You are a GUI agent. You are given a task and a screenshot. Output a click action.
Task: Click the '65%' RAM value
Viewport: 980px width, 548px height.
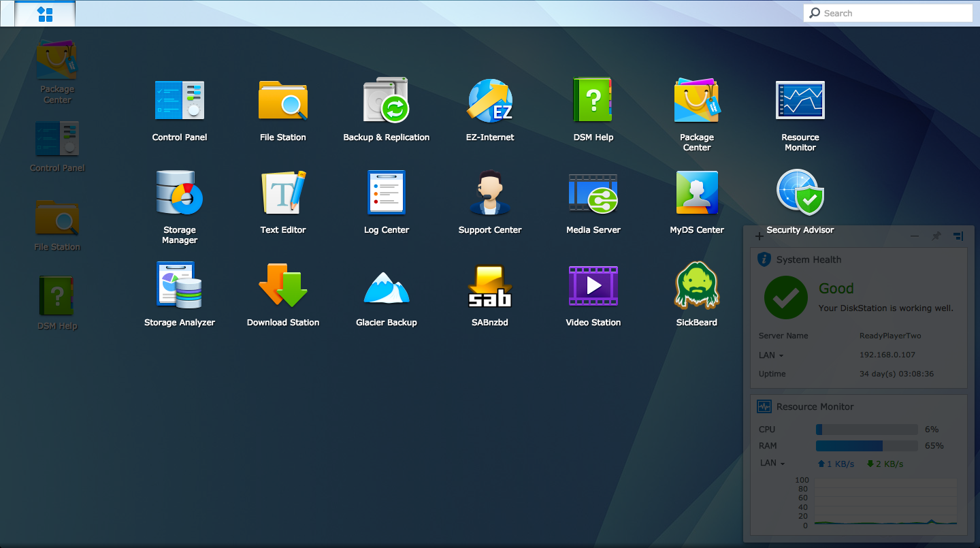coord(934,446)
